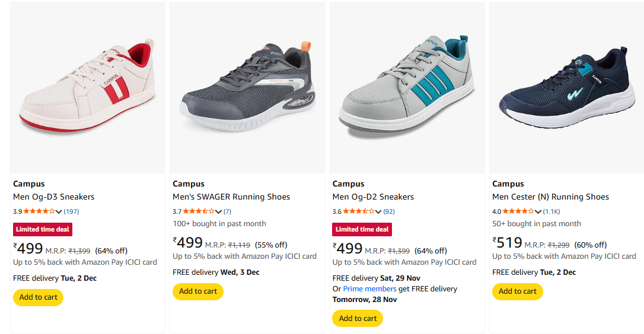Open the grey and teal Og-D2 sneaker image
644x334 pixels.
pyautogui.click(x=407, y=88)
